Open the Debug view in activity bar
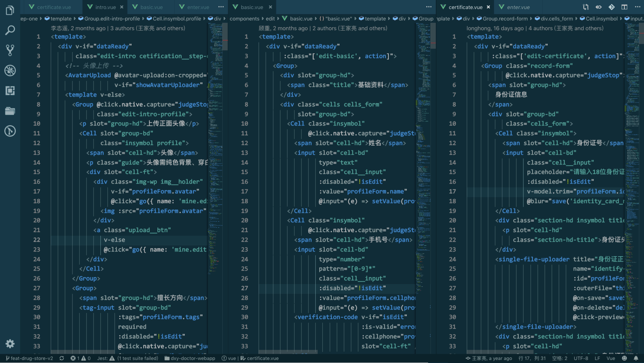Viewport: 644px width, 363px height. coord(10,70)
